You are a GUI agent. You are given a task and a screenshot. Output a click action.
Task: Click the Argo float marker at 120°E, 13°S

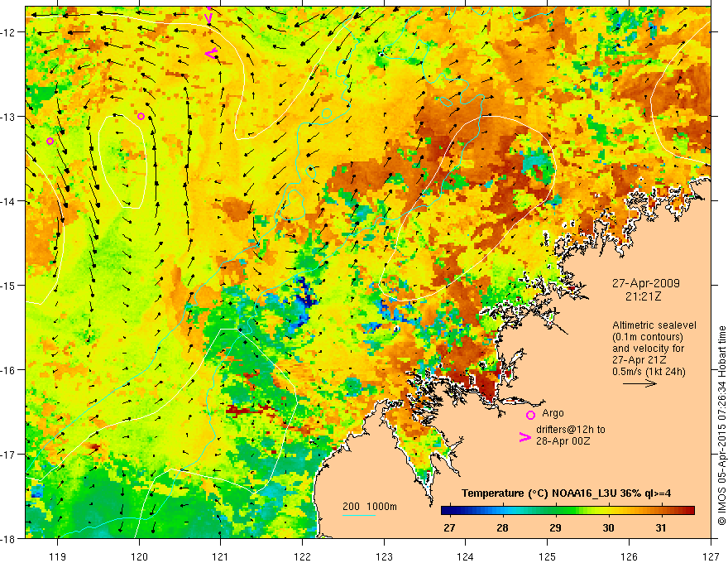[x=141, y=116]
